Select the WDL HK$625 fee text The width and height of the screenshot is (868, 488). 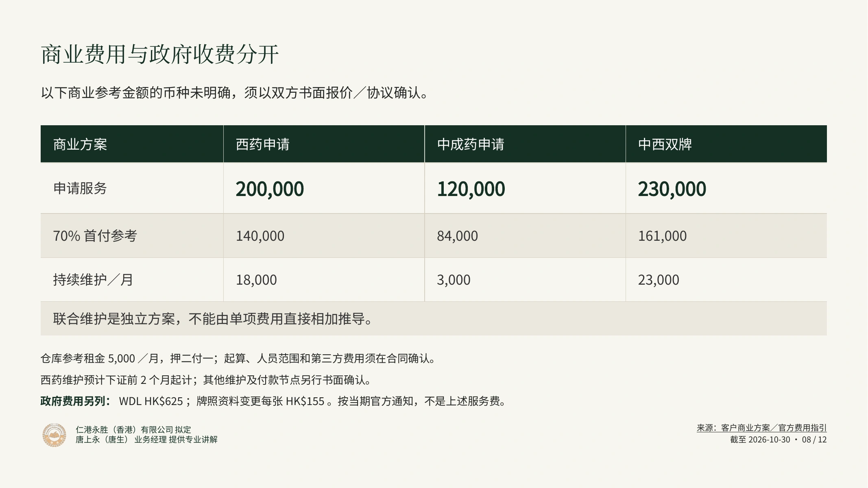pos(151,401)
